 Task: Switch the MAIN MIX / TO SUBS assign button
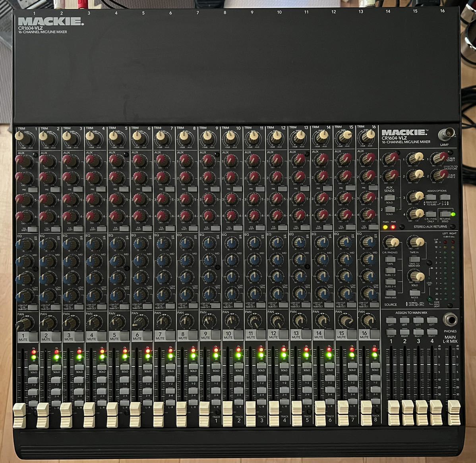tap(431, 197)
